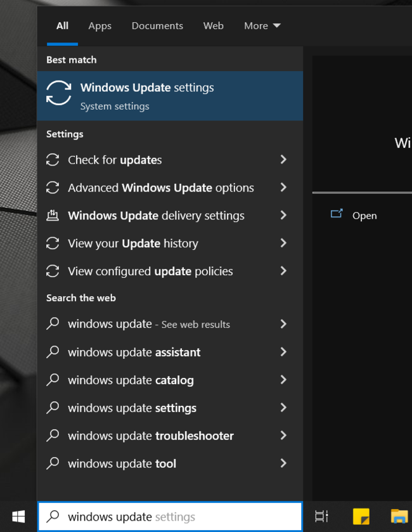The width and height of the screenshot is (412, 532).
Task: Expand View configured update policies arrow
Action: 283,271
